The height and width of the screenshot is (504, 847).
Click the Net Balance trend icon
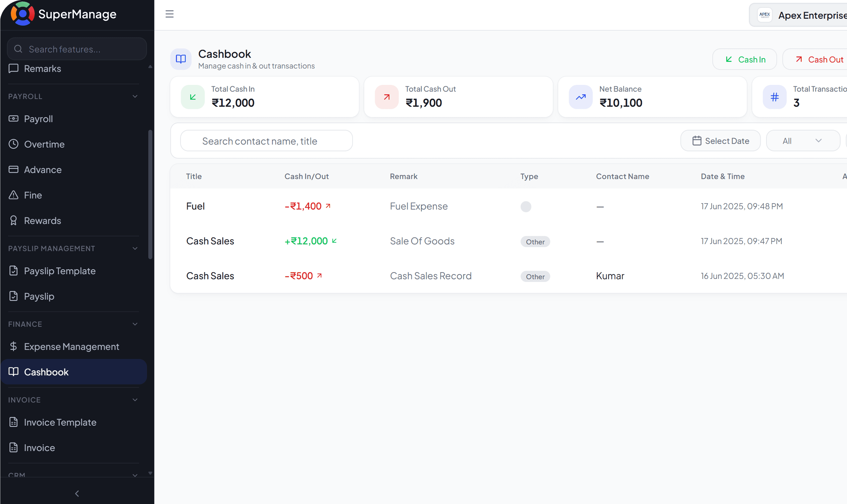tap(580, 97)
